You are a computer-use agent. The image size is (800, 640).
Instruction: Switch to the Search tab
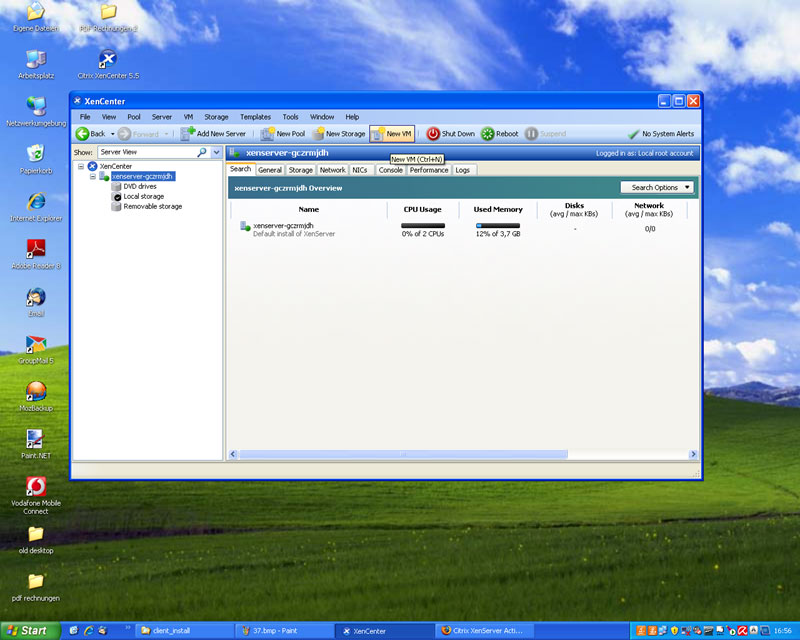click(x=241, y=169)
